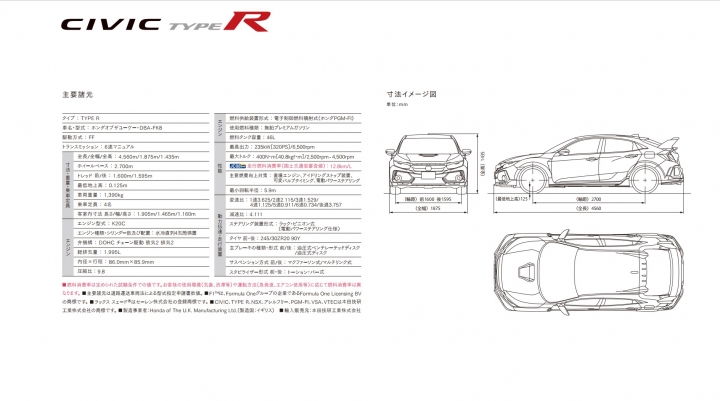This screenshot has height=401, width=720.
Task: Click the 主要諸元 heading
Action: pos(78,95)
